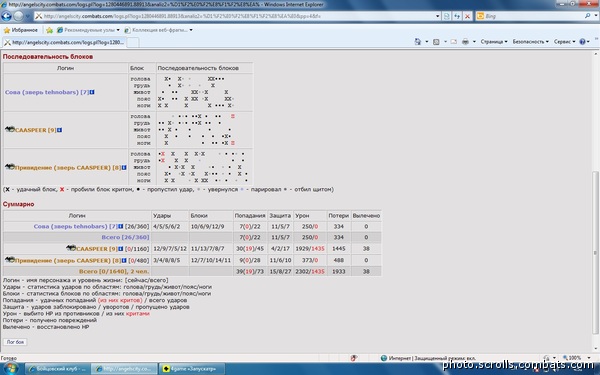Expand the address bar URL history dropdown
Image resolution: width=600 pixels, height=375 pixels.
(x=437, y=16)
